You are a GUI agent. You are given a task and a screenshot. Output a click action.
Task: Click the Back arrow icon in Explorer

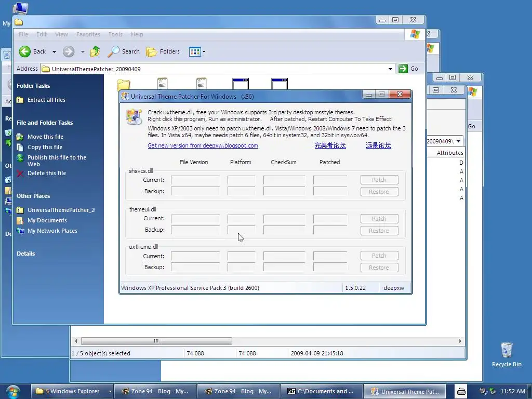coord(24,51)
